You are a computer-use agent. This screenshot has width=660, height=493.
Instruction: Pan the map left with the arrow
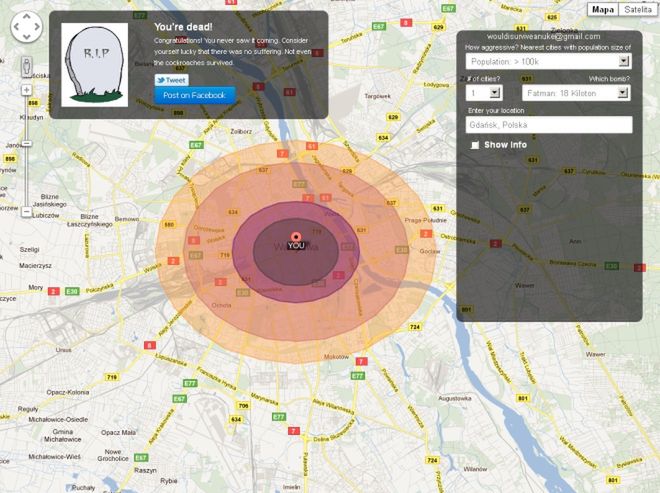(x=16, y=27)
